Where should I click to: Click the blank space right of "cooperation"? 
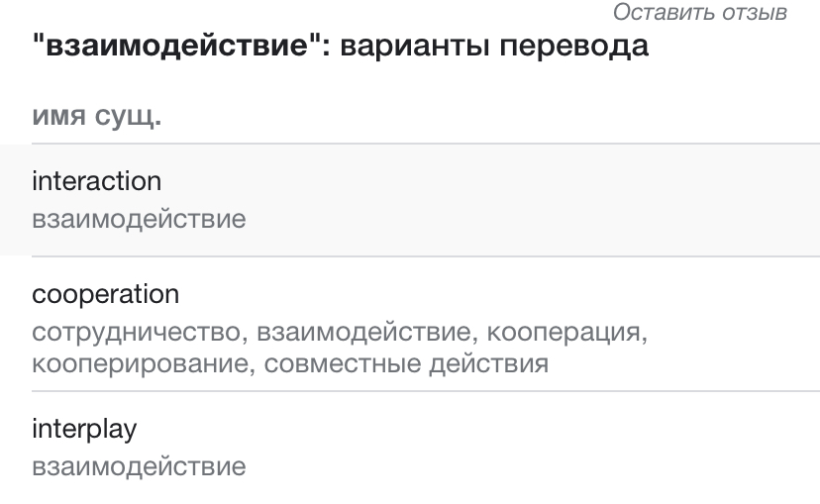click(495, 295)
